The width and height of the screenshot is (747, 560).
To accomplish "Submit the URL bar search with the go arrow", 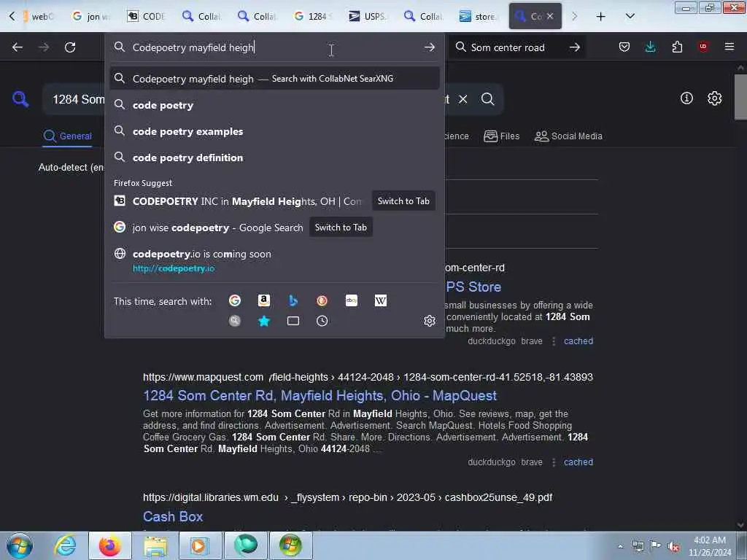I will (429, 47).
